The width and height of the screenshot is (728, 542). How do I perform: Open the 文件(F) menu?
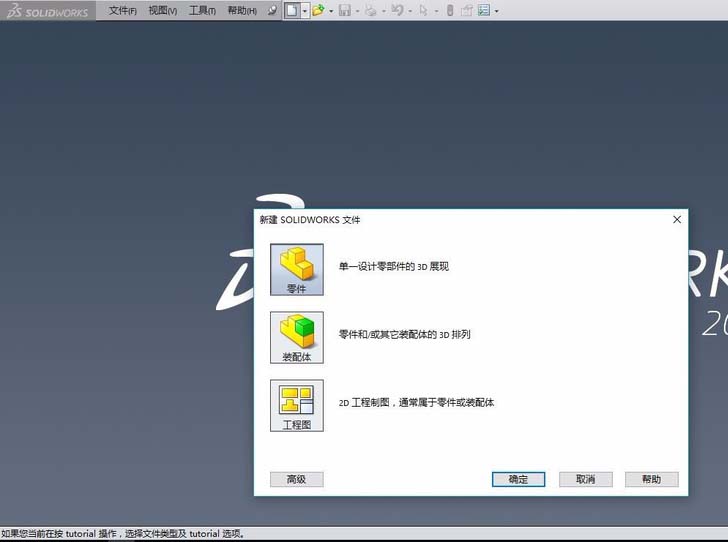(x=123, y=10)
